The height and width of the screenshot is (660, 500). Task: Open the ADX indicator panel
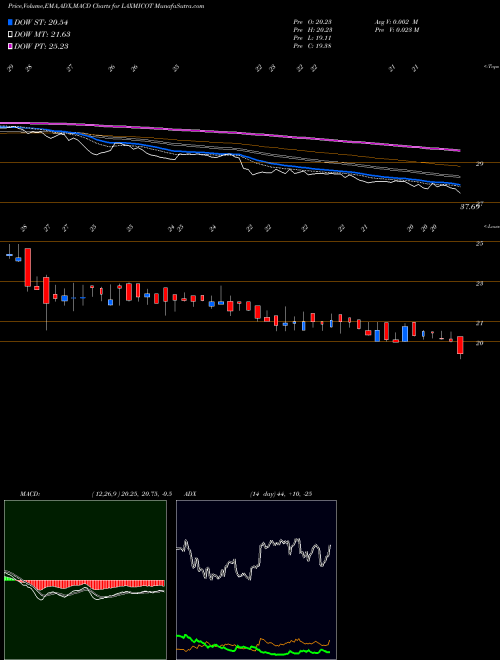[x=256, y=580]
